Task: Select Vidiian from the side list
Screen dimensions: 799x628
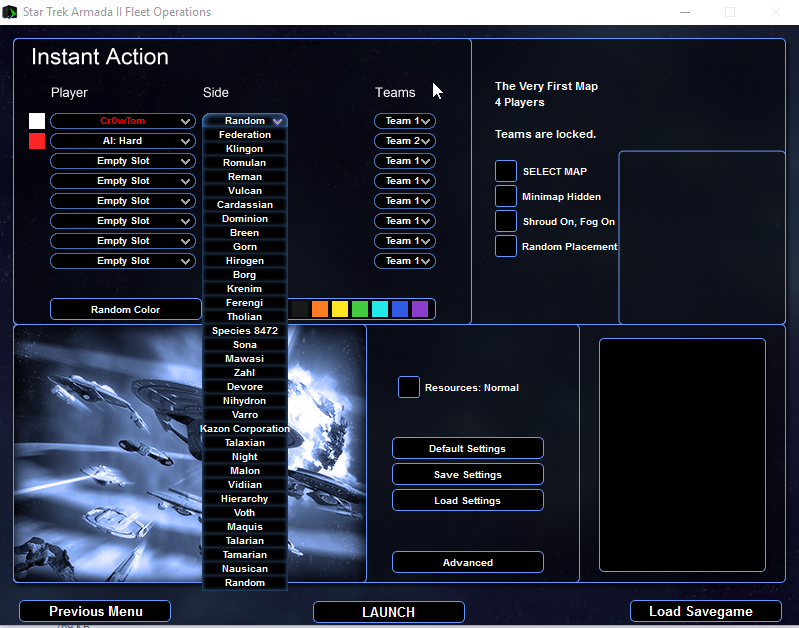Action: click(x=245, y=485)
